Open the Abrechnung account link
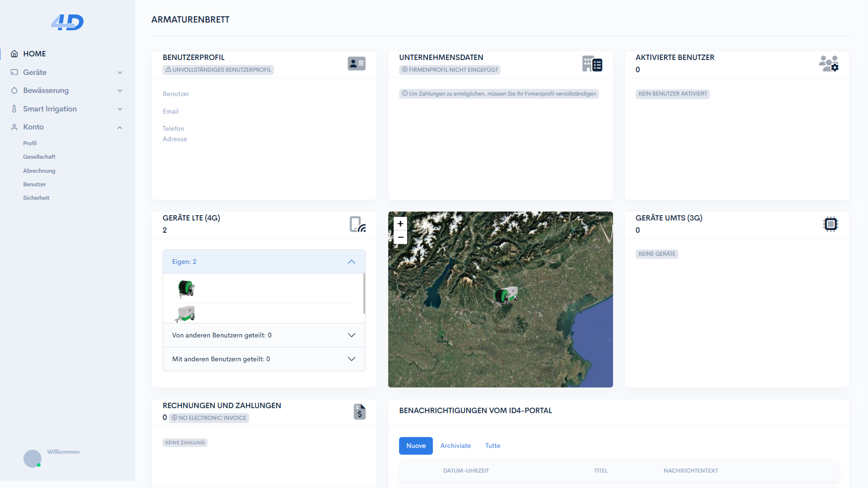The image size is (868, 488). pos(39,171)
